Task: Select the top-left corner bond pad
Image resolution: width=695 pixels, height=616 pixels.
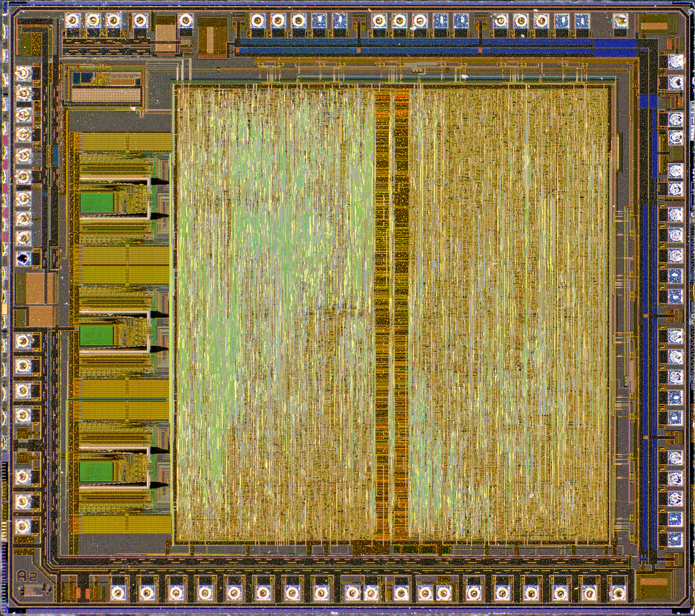Action: (73, 20)
